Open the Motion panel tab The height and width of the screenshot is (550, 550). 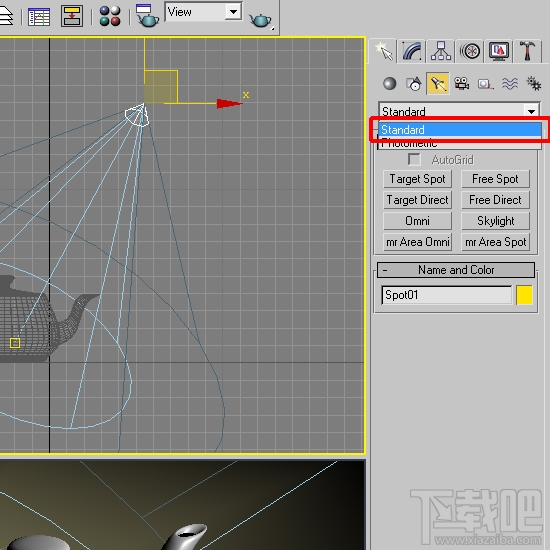pos(470,51)
